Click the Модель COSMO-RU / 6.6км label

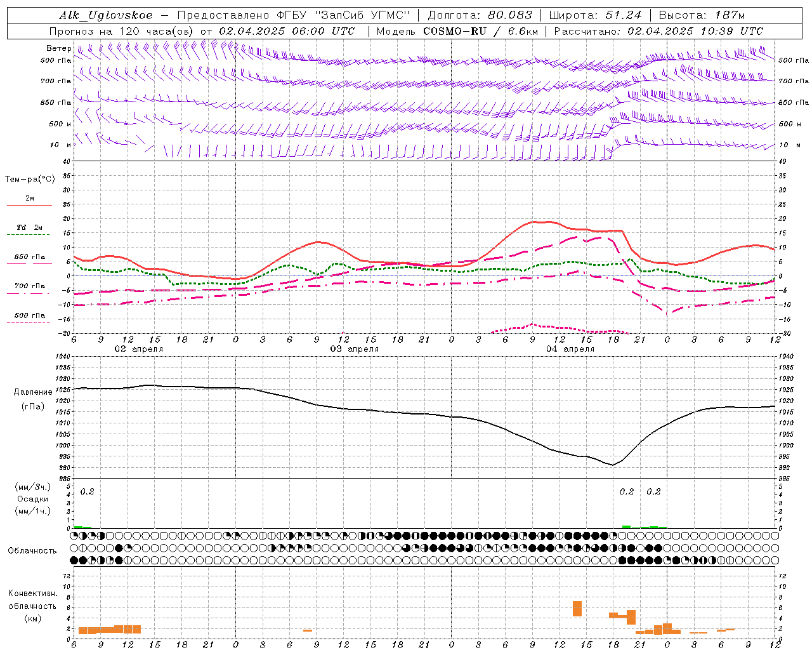[457, 31]
